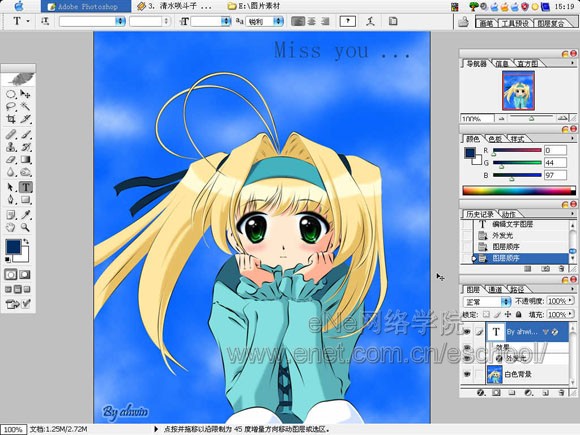580x435 pixels.
Task: Open the warp text option icon
Action: [370, 21]
